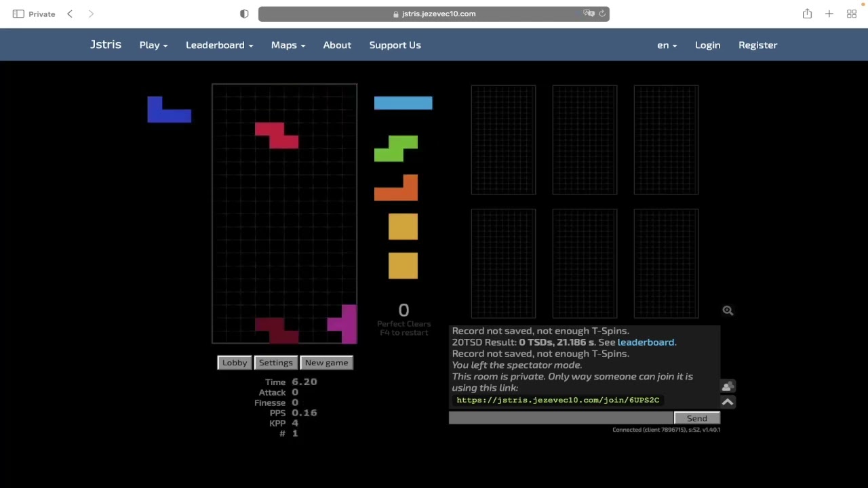
Task: Click the dark red Z ghost piece
Action: 277,331
